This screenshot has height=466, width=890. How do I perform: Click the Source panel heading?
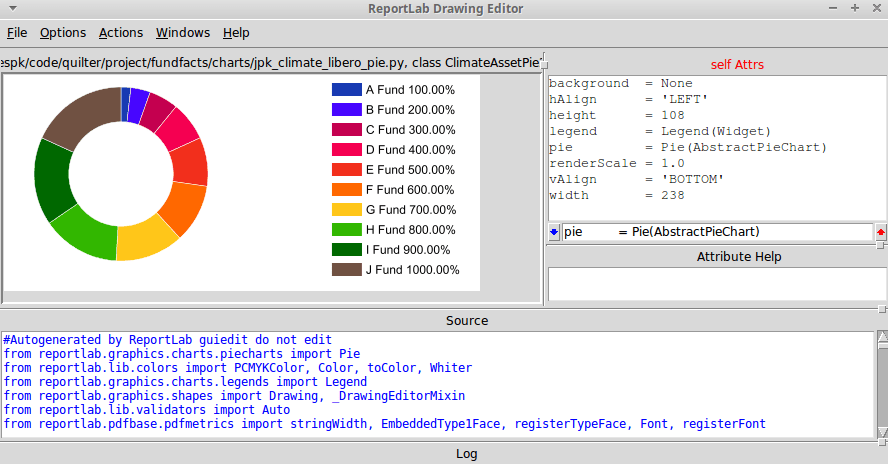pyautogui.click(x=467, y=321)
